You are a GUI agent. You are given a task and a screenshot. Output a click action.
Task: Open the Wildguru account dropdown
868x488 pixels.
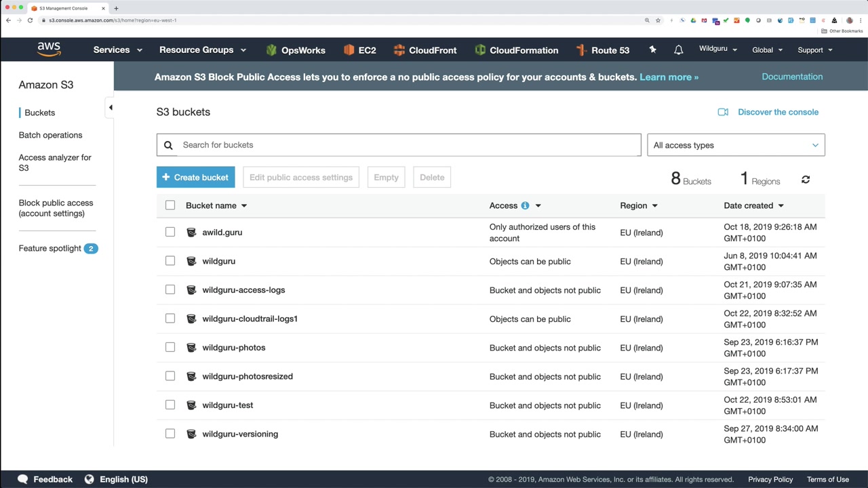(x=717, y=49)
